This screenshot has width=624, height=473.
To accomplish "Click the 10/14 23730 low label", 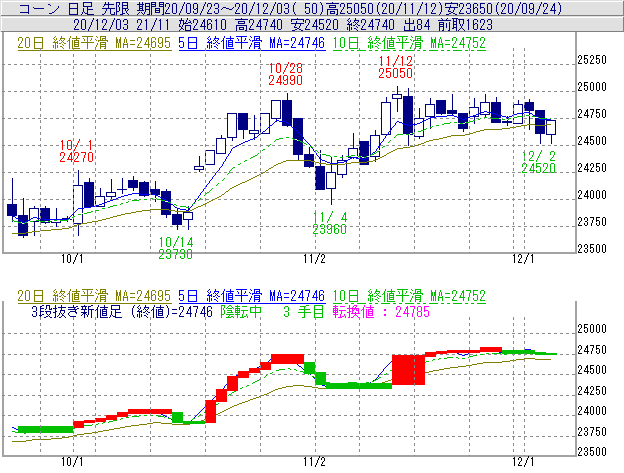I will [176, 248].
